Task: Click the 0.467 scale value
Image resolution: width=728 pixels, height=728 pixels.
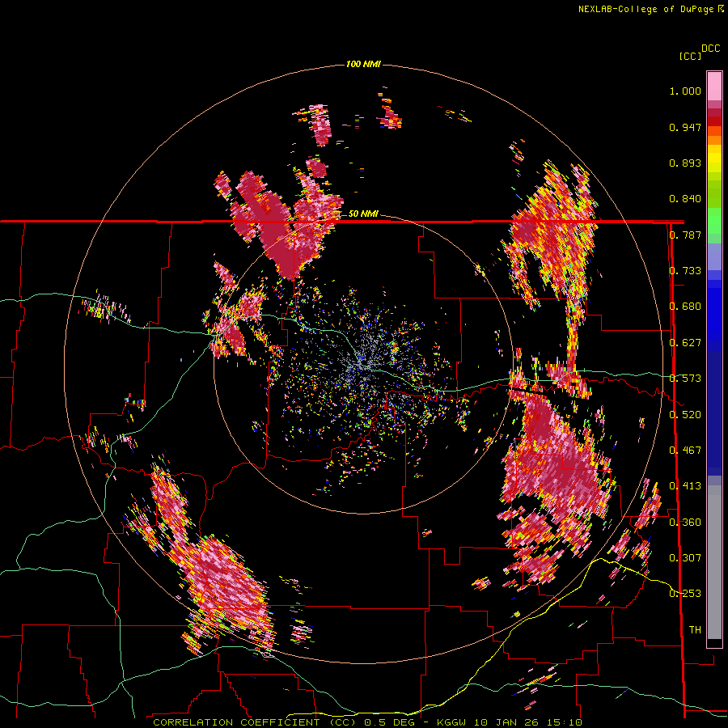Action: [685, 451]
